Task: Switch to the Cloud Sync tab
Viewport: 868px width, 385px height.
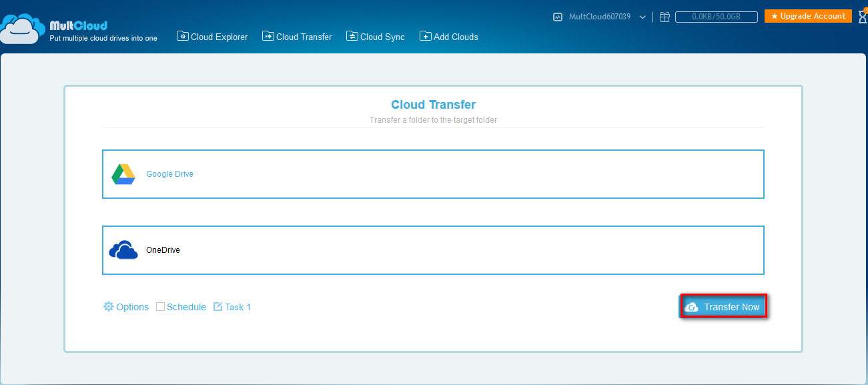Action: coord(376,37)
